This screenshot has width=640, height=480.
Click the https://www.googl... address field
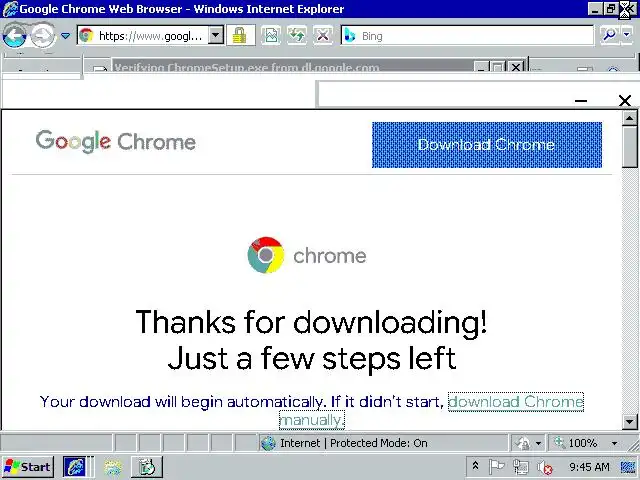(151, 36)
